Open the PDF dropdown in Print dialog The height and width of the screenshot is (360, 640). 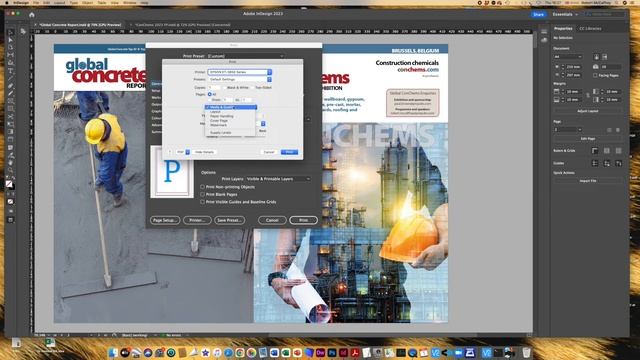coord(183,152)
